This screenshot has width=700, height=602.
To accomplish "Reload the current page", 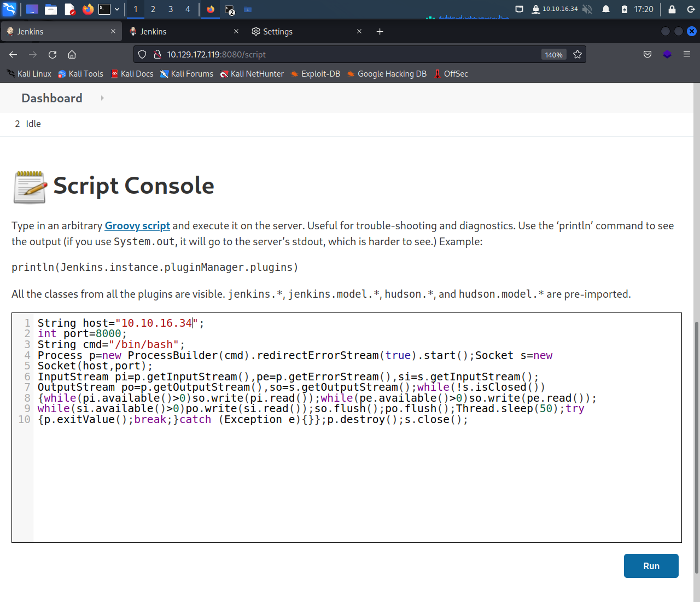I will (52, 54).
